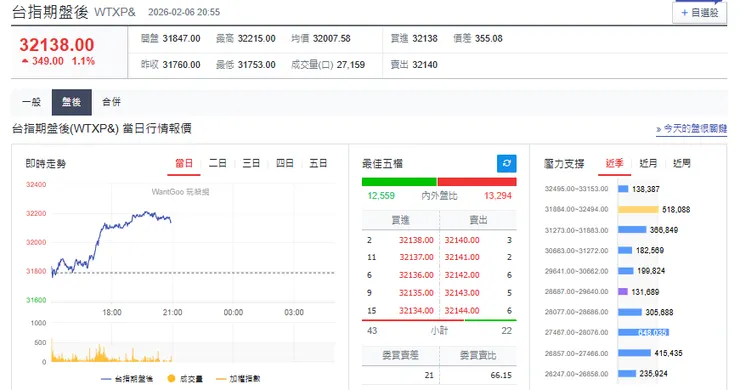The image size is (740, 390).
Task: Click the 305,888 volume value
Action: point(659,312)
